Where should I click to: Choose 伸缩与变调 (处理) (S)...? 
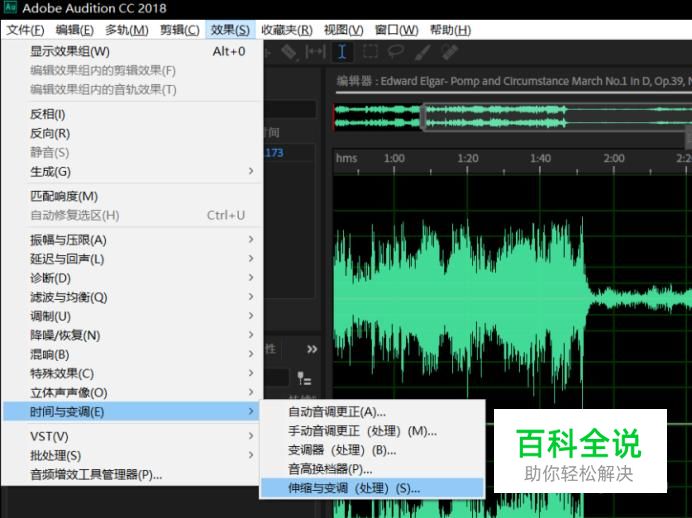pyautogui.click(x=373, y=488)
